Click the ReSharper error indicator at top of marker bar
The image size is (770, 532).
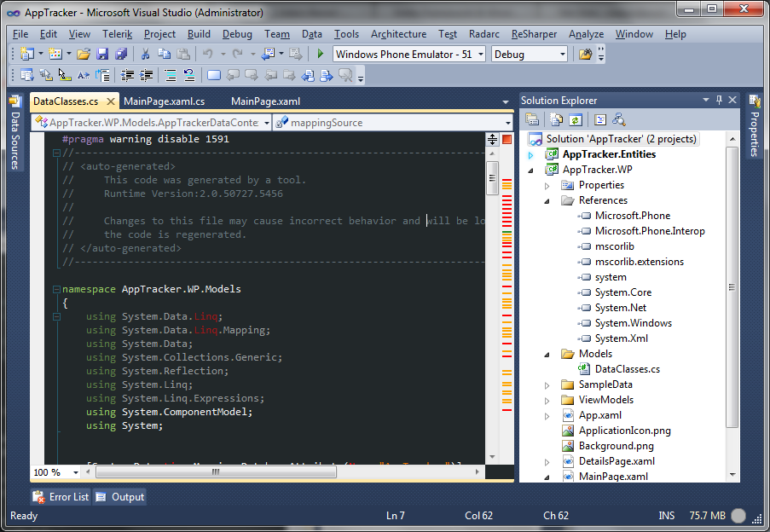(x=507, y=139)
